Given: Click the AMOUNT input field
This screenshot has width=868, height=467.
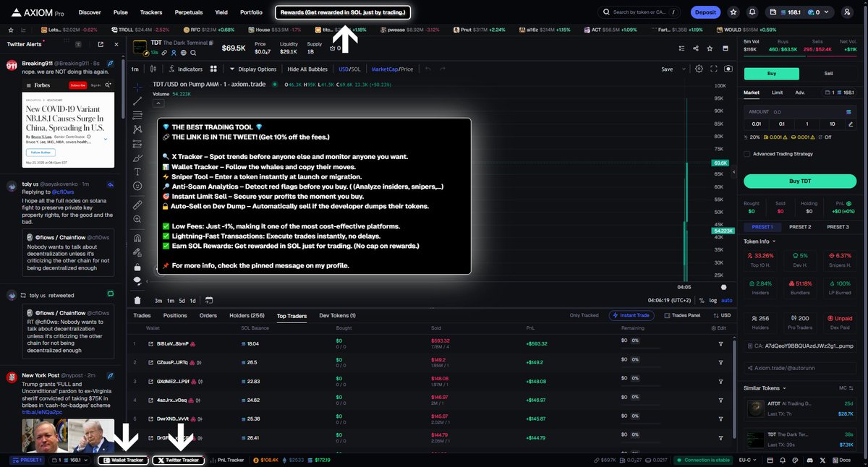Looking at the screenshot, I should [x=799, y=112].
